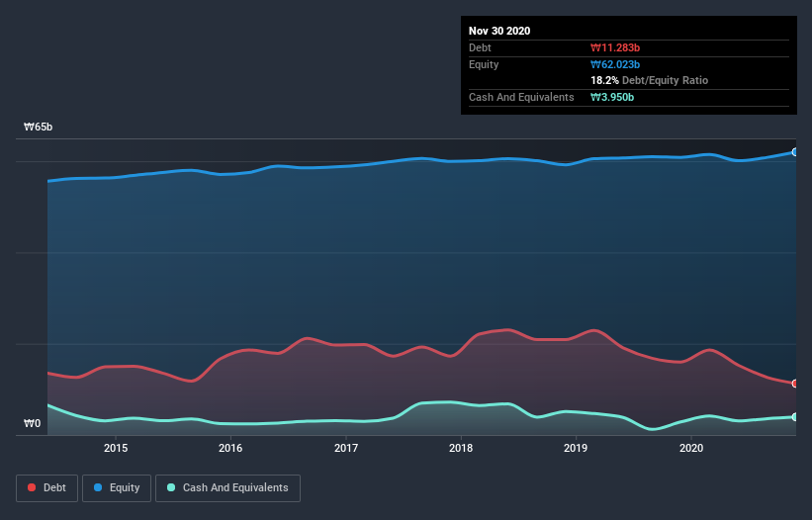The height and width of the screenshot is (520, 812).
Task: Select the Equity line endpoint marker
Action: coord(795,152)
